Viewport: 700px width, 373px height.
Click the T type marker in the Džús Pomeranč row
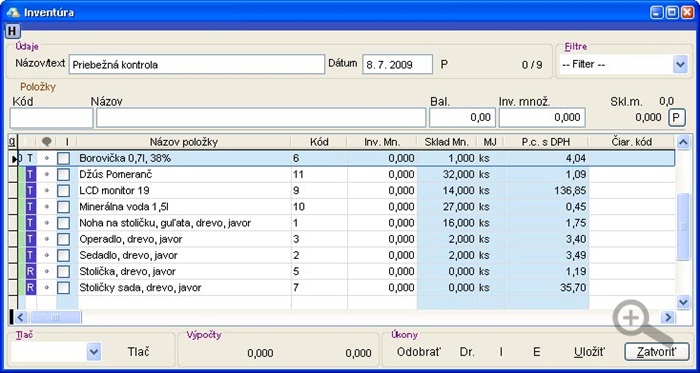[30, 174]
